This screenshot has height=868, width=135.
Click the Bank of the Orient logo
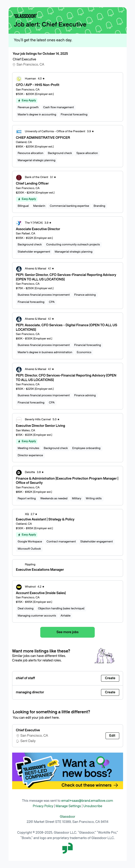click(19, 177)
